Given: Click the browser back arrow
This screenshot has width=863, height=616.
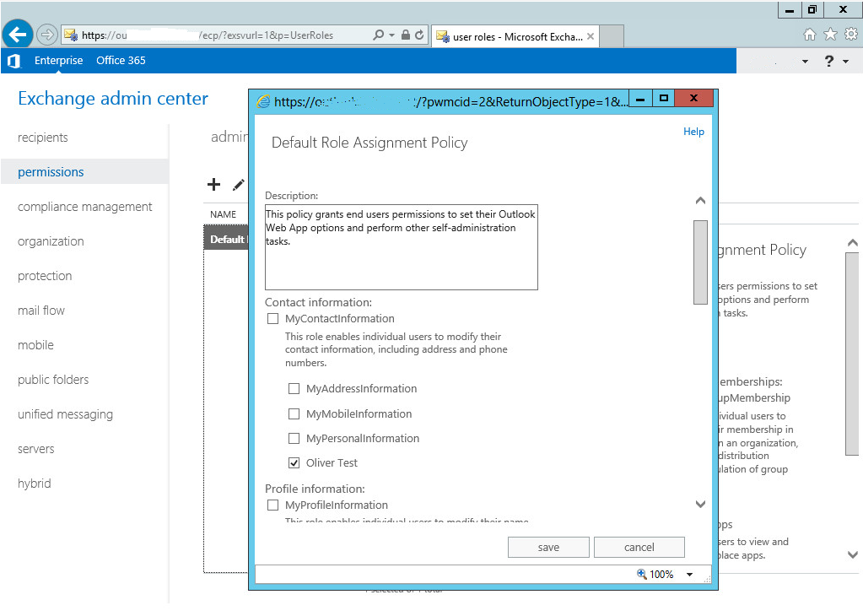Looking at the screenshot, I should (18, 34).
